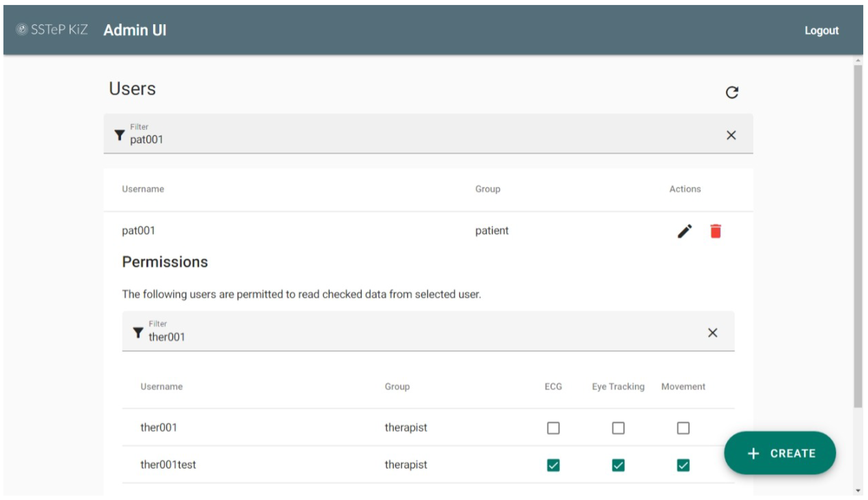Click the refresh users icon
868x500 pixels.
[731, 92]
